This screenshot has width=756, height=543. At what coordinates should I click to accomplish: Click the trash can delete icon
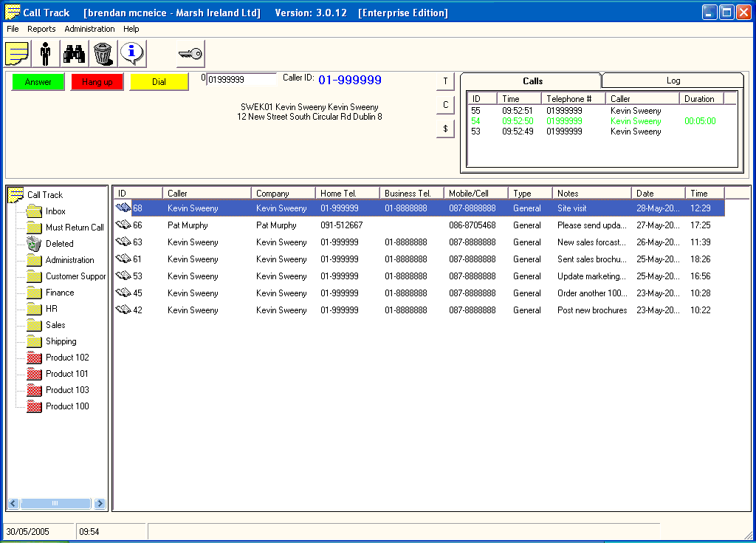[103, 54]
